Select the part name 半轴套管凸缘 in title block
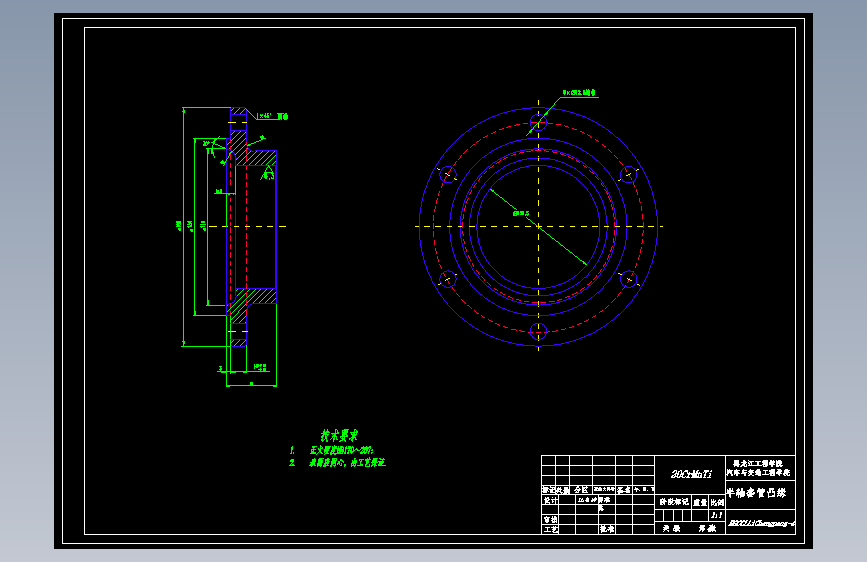Screen dimensions: 867x562 pos(756,492)
